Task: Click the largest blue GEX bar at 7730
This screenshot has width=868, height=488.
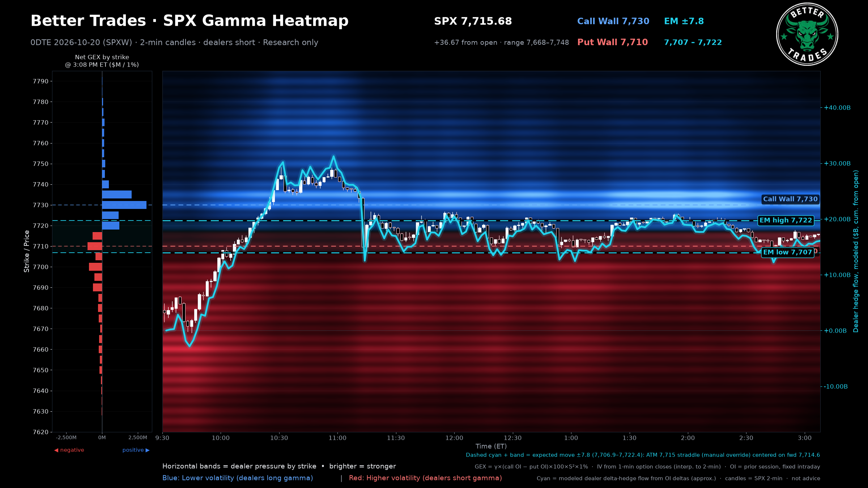Action: point(124,205)
